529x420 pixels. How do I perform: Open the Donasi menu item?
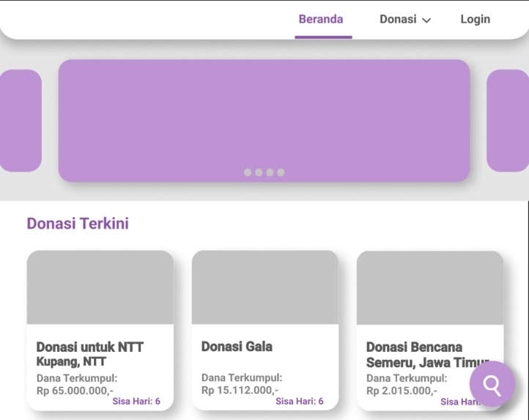click(398, 19)
